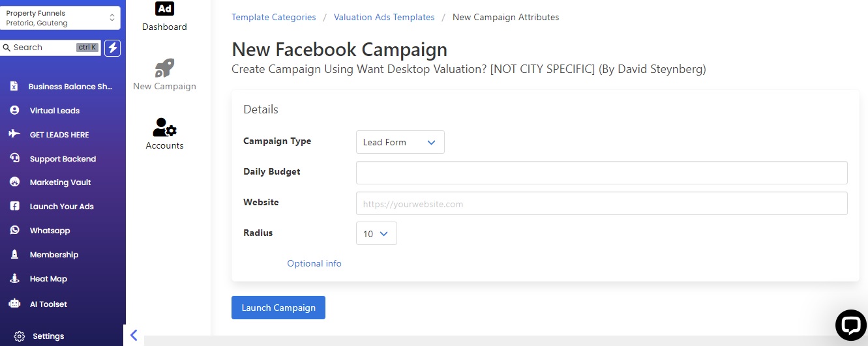Open the Optional info link
Viewport: 868px width, 346px height.
[314, 263]
